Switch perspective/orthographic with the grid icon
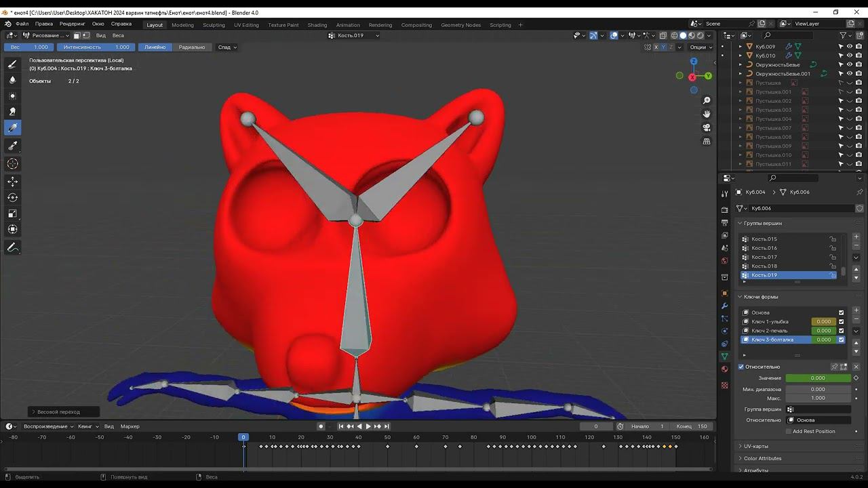This screenshot has width=868, height=488. [x=707, y=141]
